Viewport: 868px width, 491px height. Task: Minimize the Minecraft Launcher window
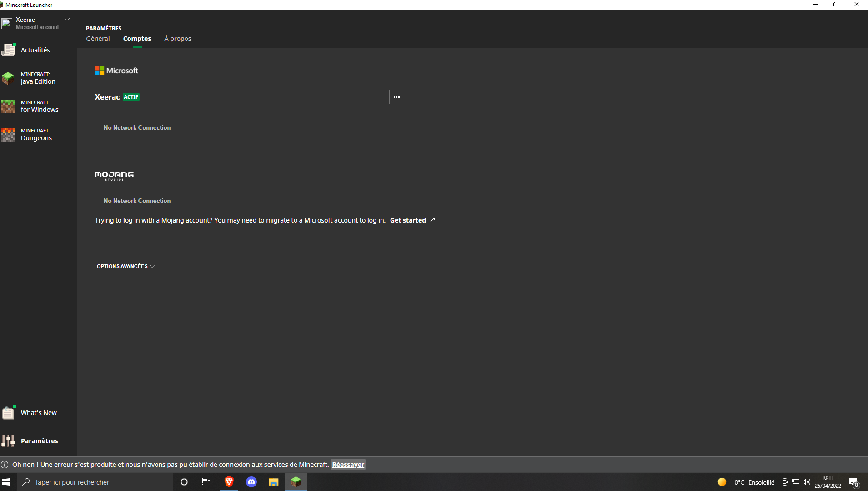coord(815,5)
